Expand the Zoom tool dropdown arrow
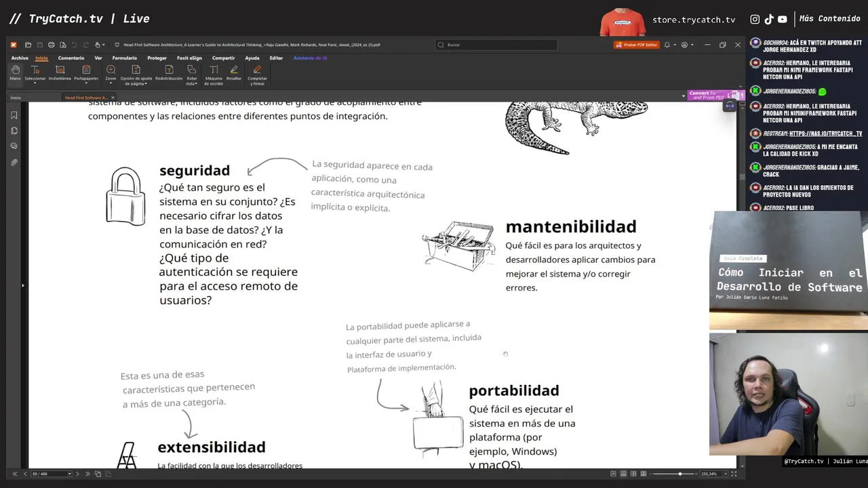 (x=111, y=83)
